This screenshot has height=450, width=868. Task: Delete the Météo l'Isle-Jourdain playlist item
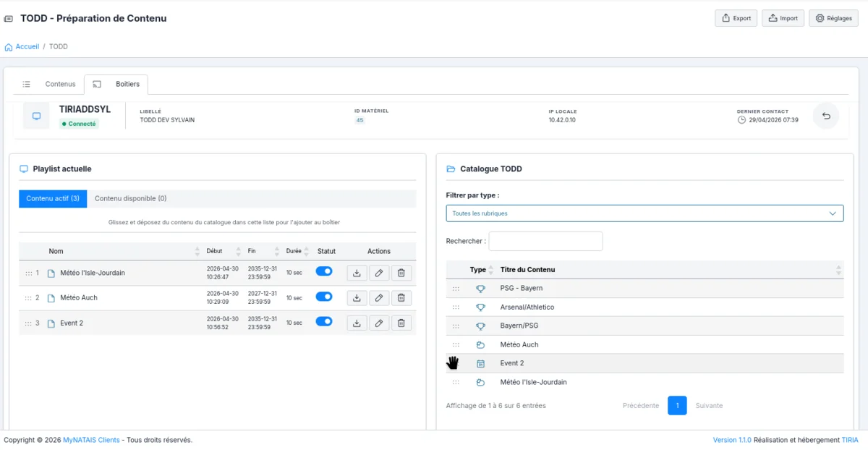coord(401,273)
